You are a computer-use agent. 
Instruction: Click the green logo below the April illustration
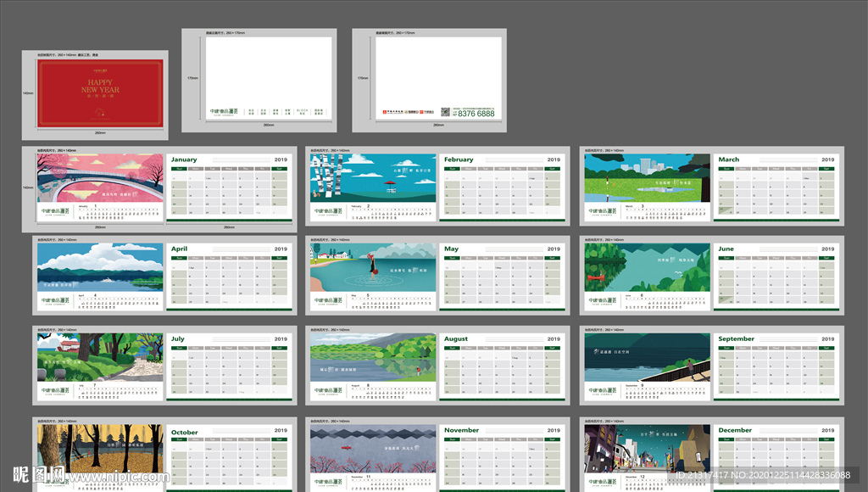coord(55,301)
